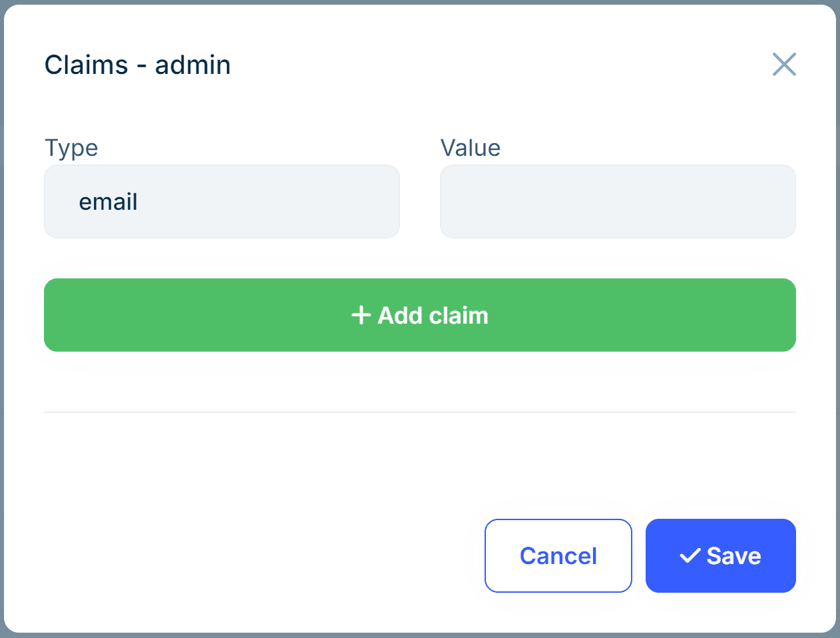This screenshot has height=638, width=840.
Task: Click the plus icon on Add claim
Action: pyautogui.click(x=361, y=315)
